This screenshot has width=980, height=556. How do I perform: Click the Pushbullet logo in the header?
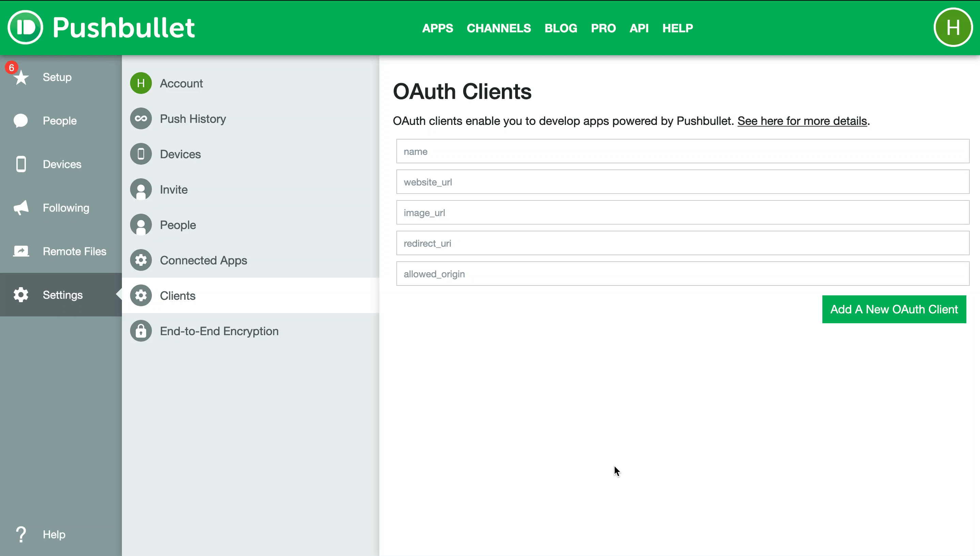(x=101, y=27)
